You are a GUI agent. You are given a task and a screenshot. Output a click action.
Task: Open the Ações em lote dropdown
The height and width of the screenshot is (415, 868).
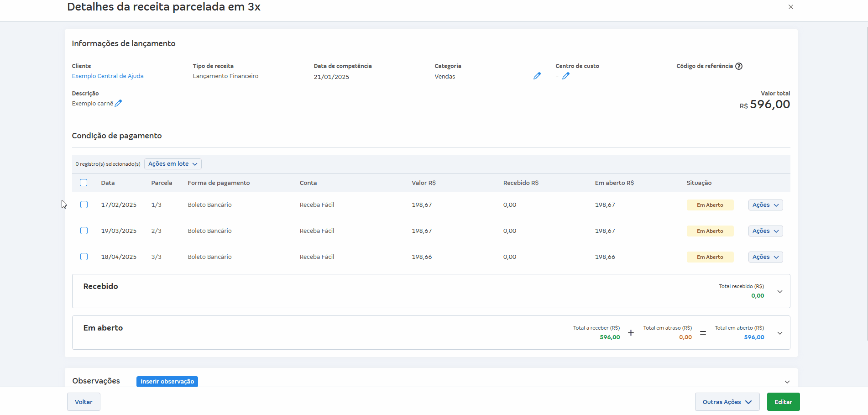[x=173, y=164]
